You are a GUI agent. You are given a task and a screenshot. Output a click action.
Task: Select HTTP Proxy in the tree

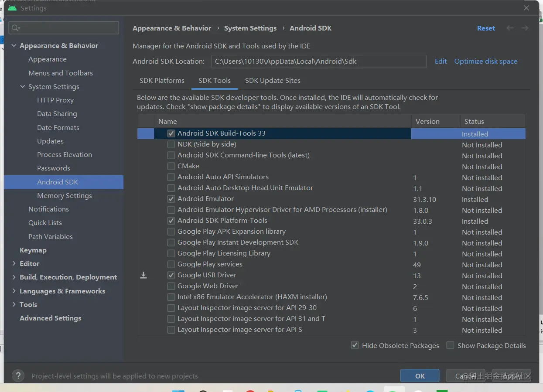[55, 100]
